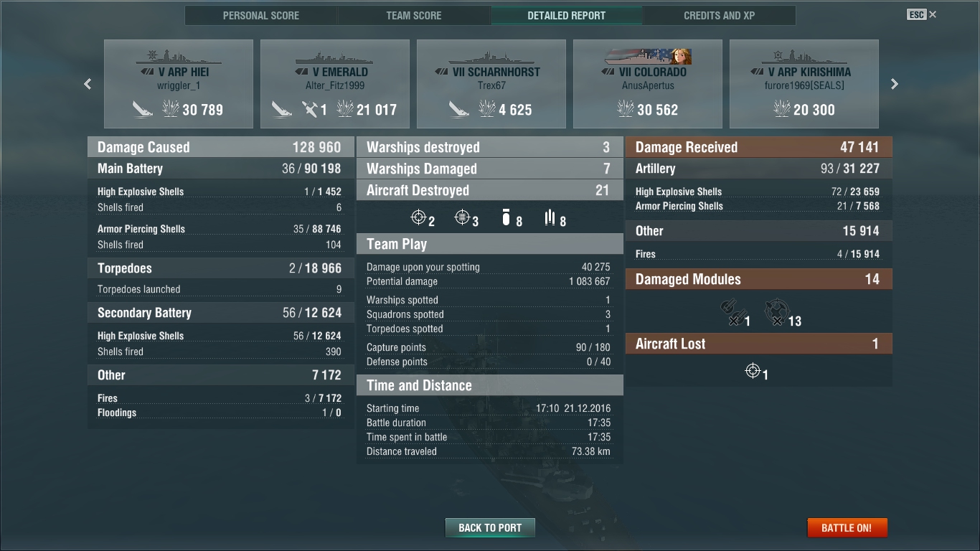This screenshot has width=980, height=551.
Task: Click the lost aircraft icon under Aircraft Lost
Action: click(x=753, y=370)
